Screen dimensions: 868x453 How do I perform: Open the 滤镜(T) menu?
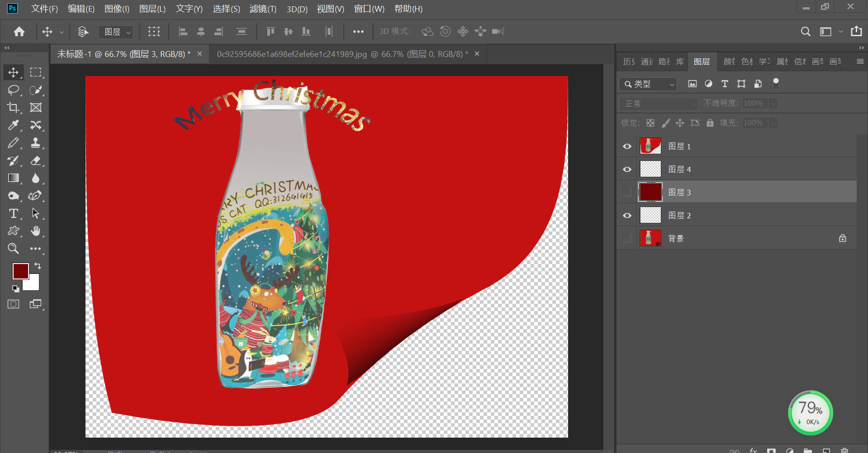point(263,9)
